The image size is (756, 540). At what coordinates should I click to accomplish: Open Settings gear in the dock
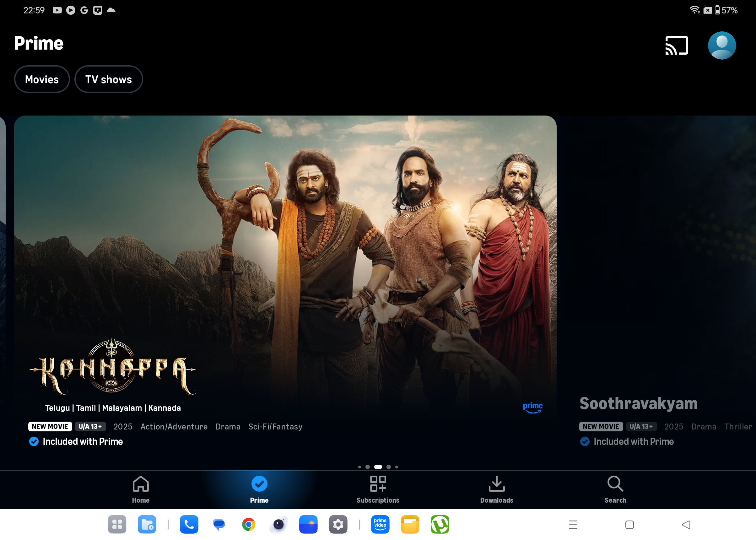[x=338, y=524]
